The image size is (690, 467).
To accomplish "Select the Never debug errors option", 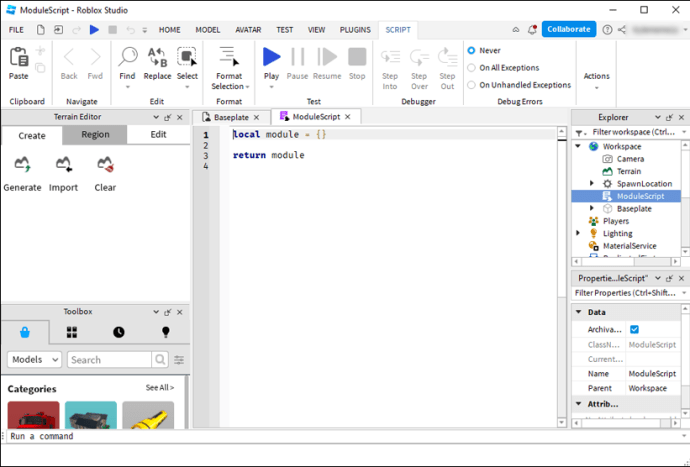I will (x=471, y=50).
